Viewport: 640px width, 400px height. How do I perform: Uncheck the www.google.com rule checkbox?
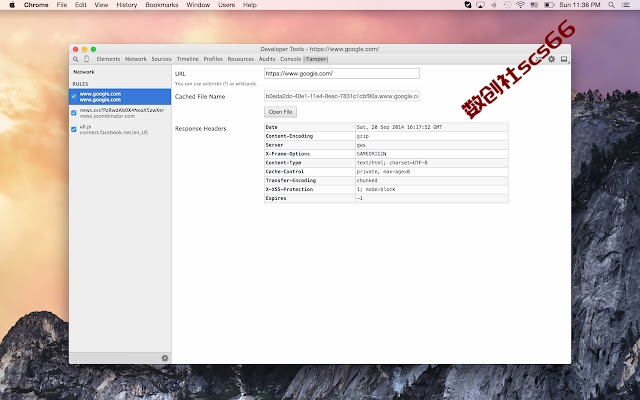pos(74,97)
